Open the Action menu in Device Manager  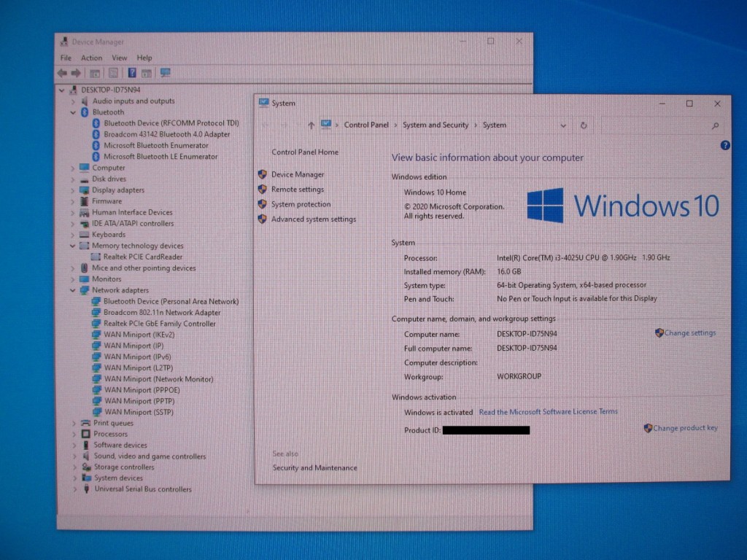tap(91, 58)
